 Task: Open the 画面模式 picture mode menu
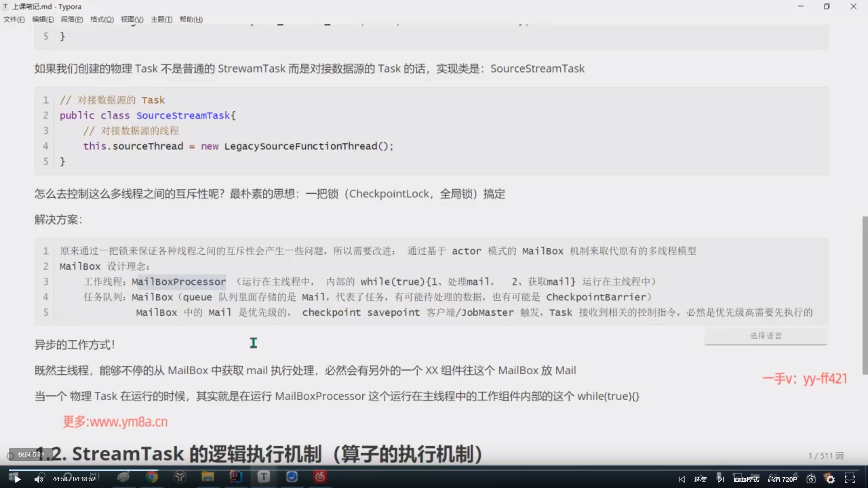pos(745,479)
